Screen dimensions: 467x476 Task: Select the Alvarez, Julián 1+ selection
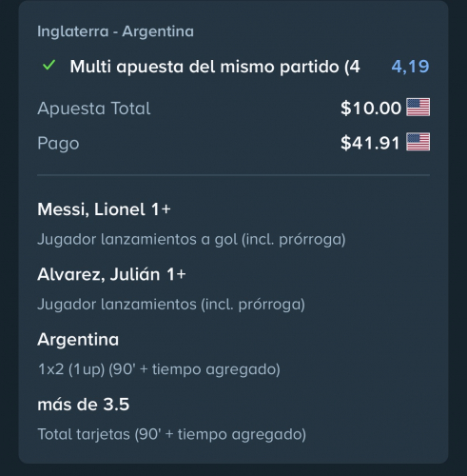click(111, 274)
